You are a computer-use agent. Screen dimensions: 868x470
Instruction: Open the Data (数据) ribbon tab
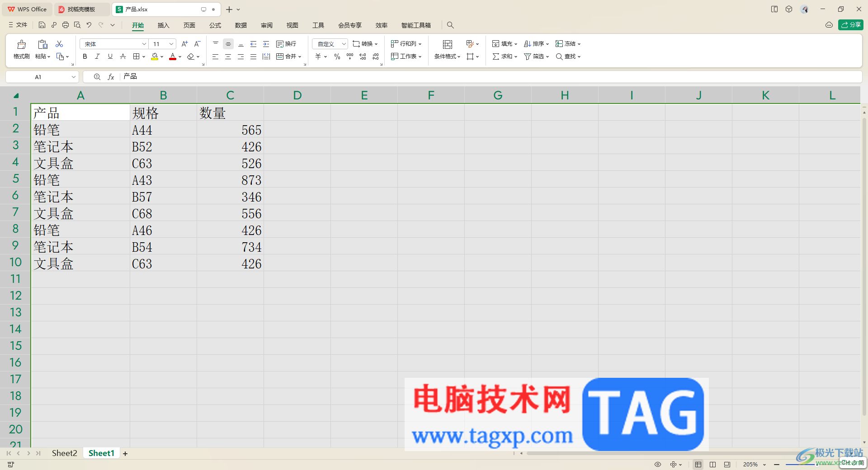click(241, 25)
